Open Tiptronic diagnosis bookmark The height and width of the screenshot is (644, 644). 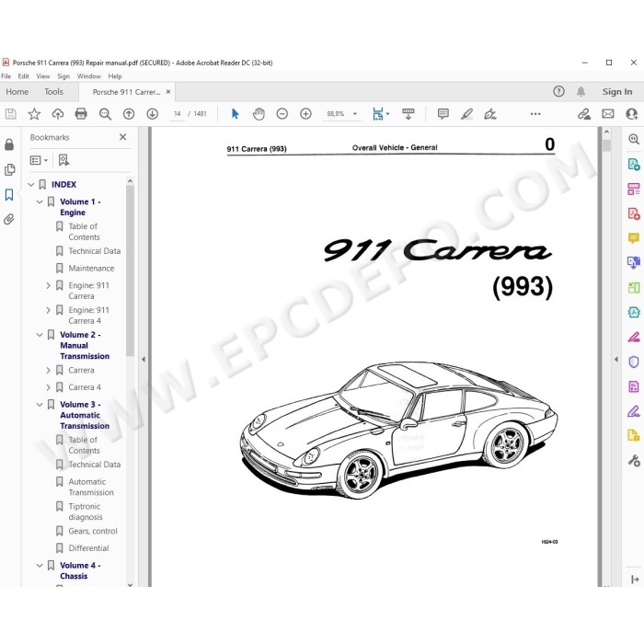pyautogui.click(x=86, y=512)
